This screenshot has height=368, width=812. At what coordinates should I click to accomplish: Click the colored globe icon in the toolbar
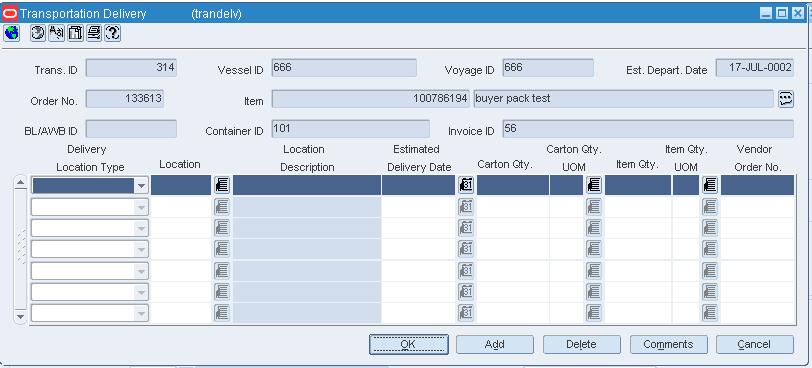pos(11,34)
